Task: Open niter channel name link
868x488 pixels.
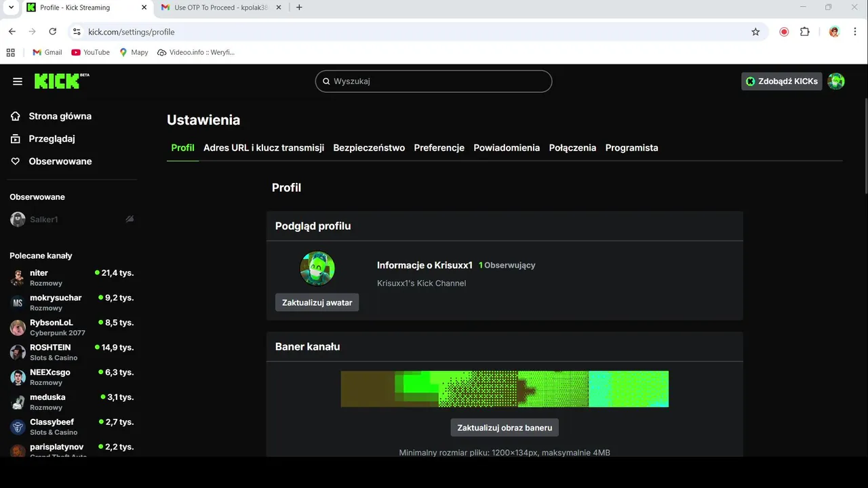Action: point(39,273)
